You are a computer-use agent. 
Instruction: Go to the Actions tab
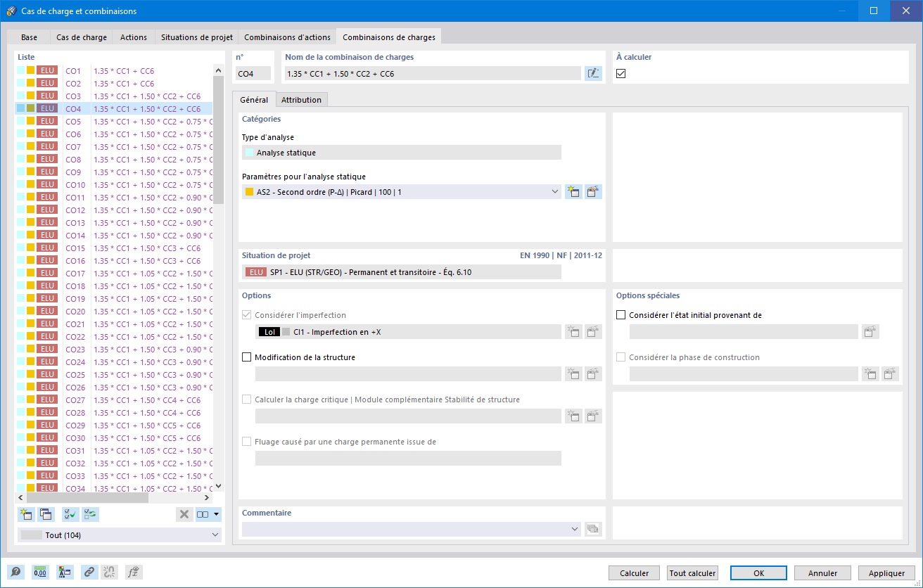134,37
